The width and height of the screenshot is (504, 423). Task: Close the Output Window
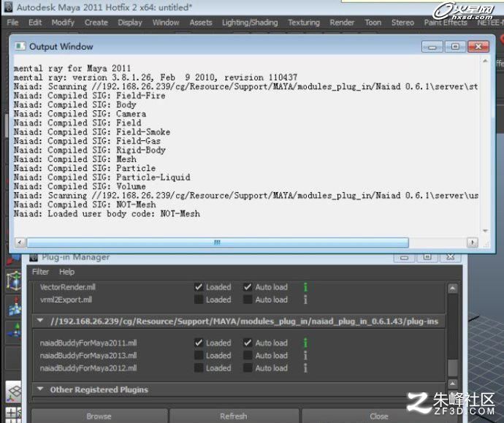point(478,47)
